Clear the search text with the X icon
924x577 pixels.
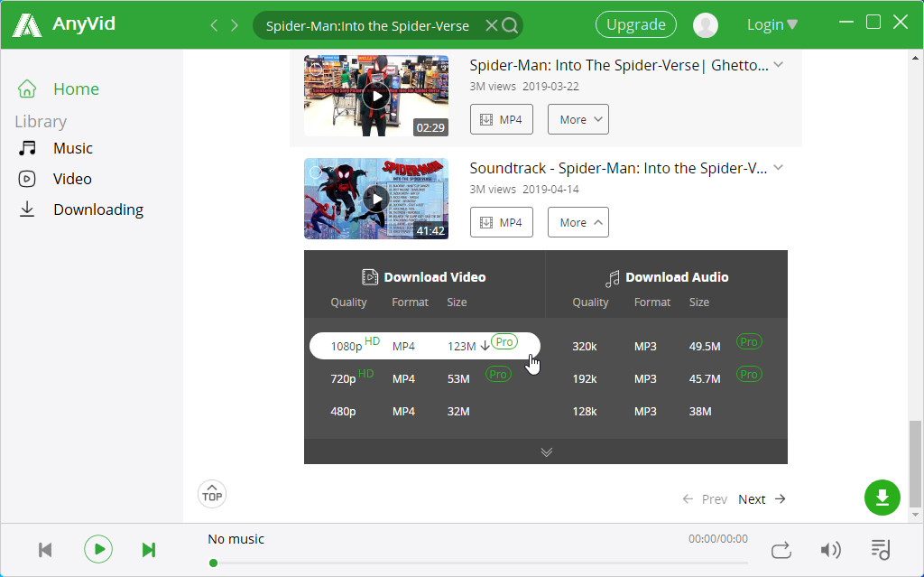(x=491, y=25)
